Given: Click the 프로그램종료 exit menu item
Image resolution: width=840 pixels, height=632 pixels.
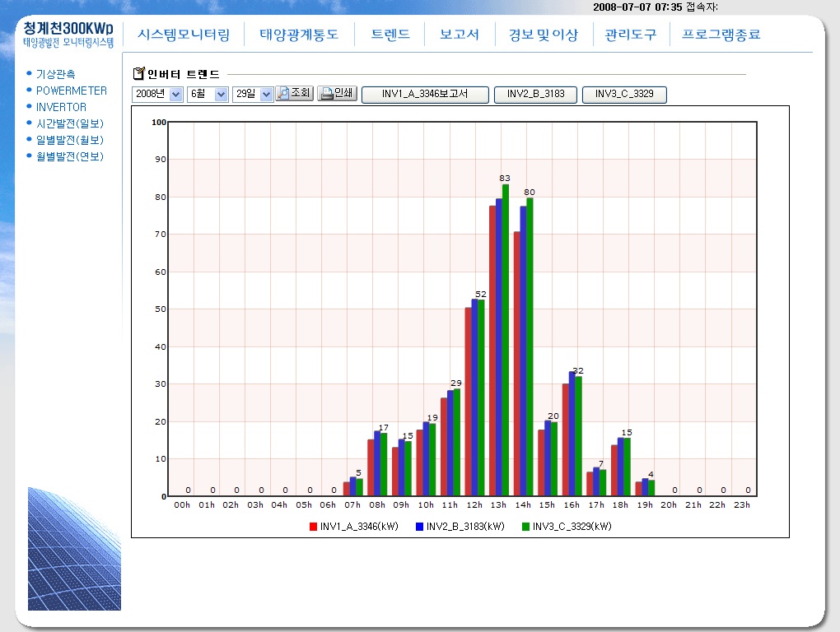Looking at the screenshot, I should 721,35.
